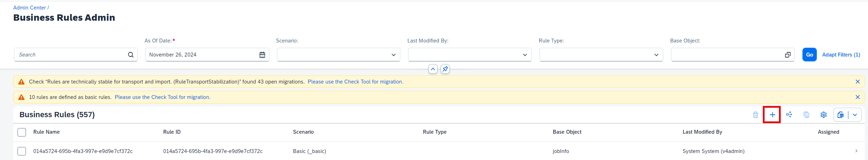Click the export to spreadsheet icon
This screenshot has width=868, height=160.
841,115
